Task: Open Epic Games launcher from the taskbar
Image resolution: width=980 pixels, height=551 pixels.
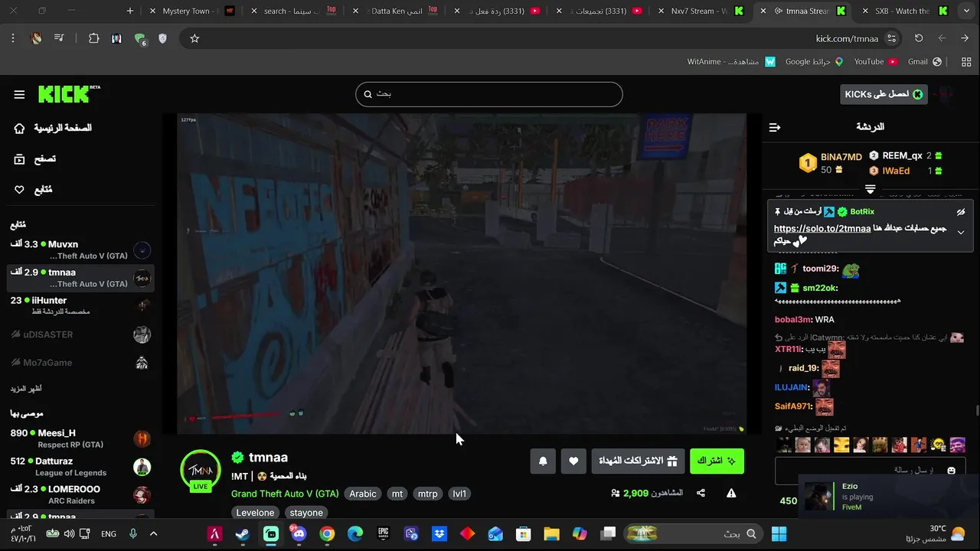Action: (384, 533)
